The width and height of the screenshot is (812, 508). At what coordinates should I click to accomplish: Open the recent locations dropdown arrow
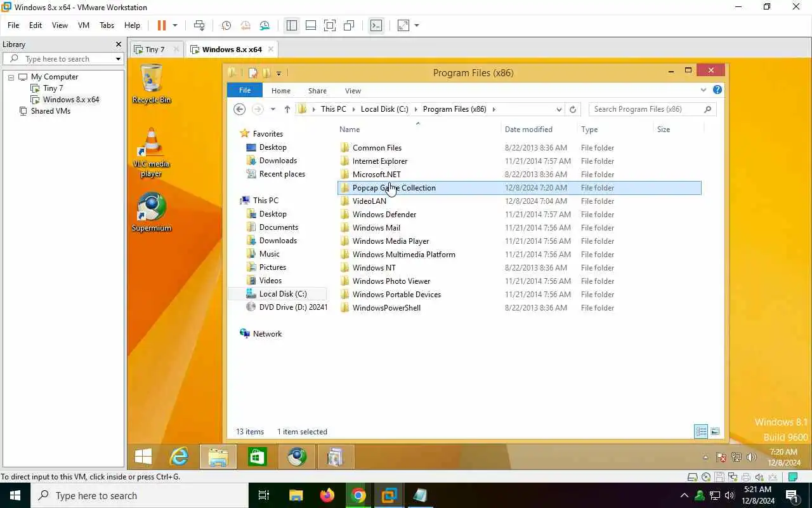click(273, 109)
